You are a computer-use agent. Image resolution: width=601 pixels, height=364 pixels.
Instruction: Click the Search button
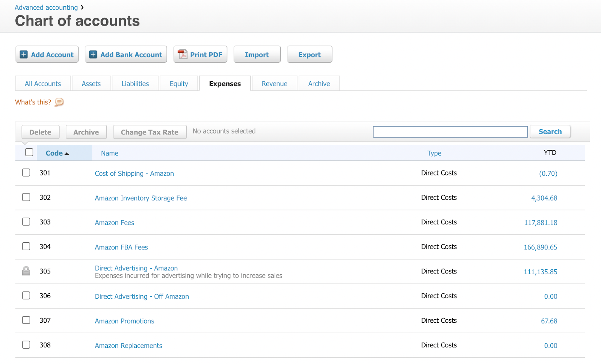click(x=550, y=132)
